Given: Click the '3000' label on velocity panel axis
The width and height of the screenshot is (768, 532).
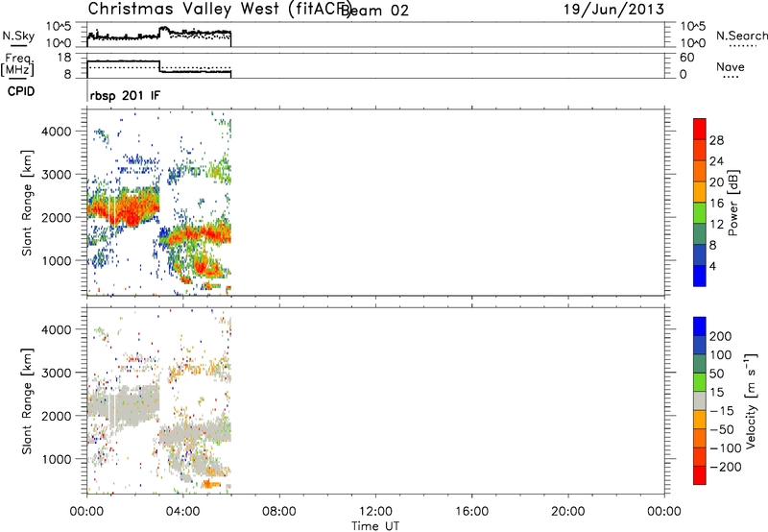Looking at the screenshot, I should [56, 373].
